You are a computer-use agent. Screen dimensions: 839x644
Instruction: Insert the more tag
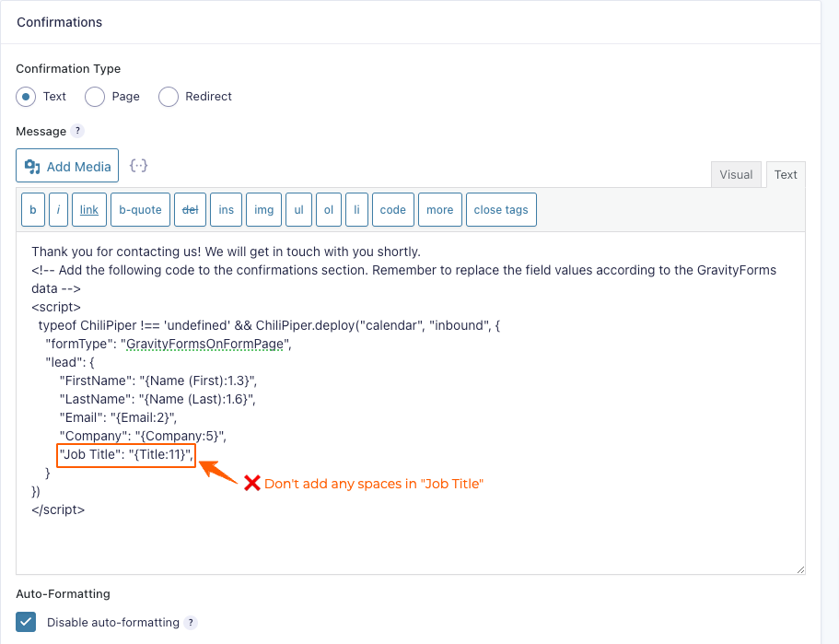click(440, 210)
